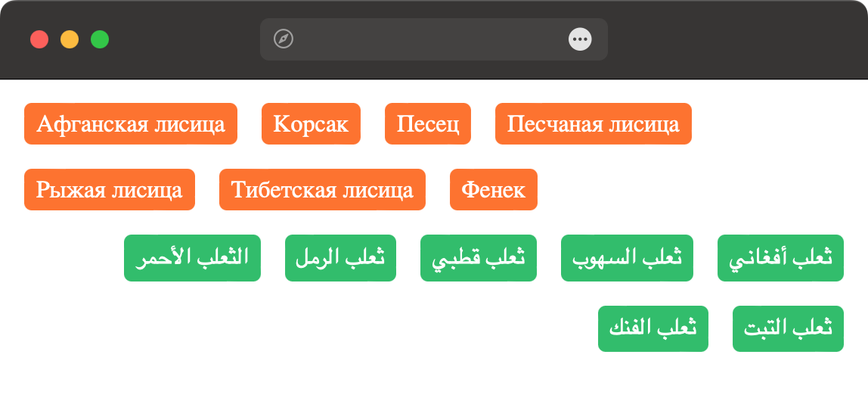
Task: Click the Тибетская лисица tag
Action: click(x=322, y=189)
